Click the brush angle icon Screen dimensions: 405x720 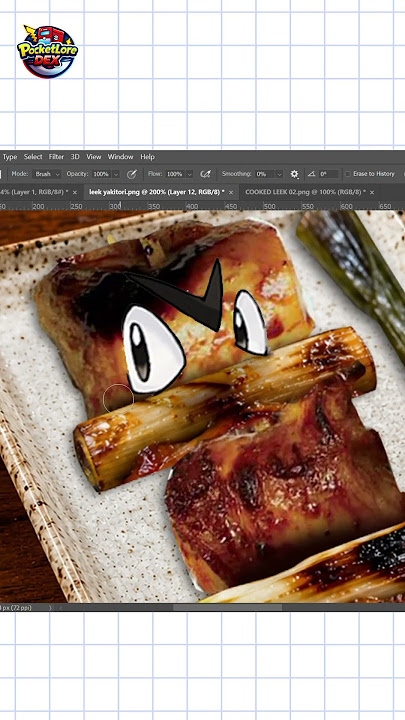click(x=312, y=174)
